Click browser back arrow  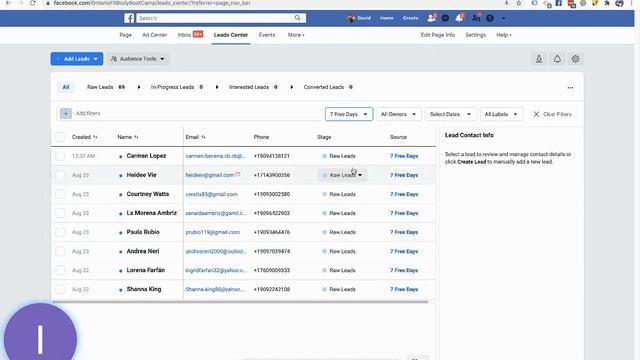(8, 3)
